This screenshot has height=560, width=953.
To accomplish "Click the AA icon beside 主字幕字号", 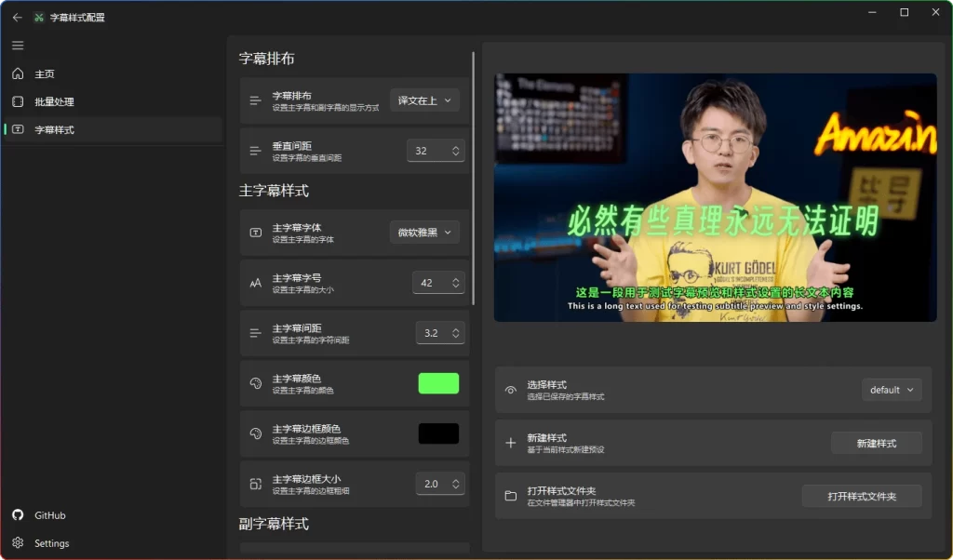I will coord(256,282).
